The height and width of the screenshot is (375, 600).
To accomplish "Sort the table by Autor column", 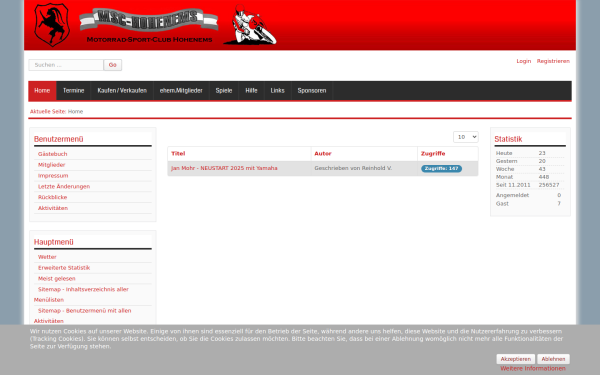I will (x=323, y=154).
